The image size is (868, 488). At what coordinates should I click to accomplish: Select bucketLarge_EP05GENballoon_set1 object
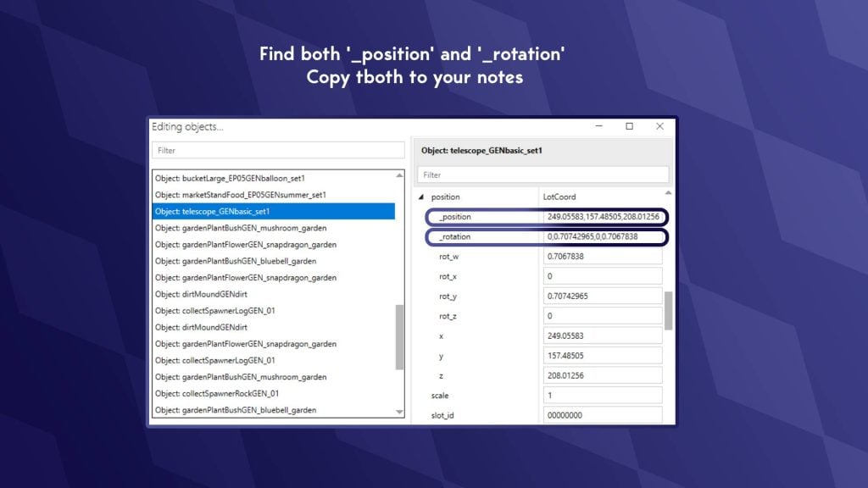tap(273, 179)
